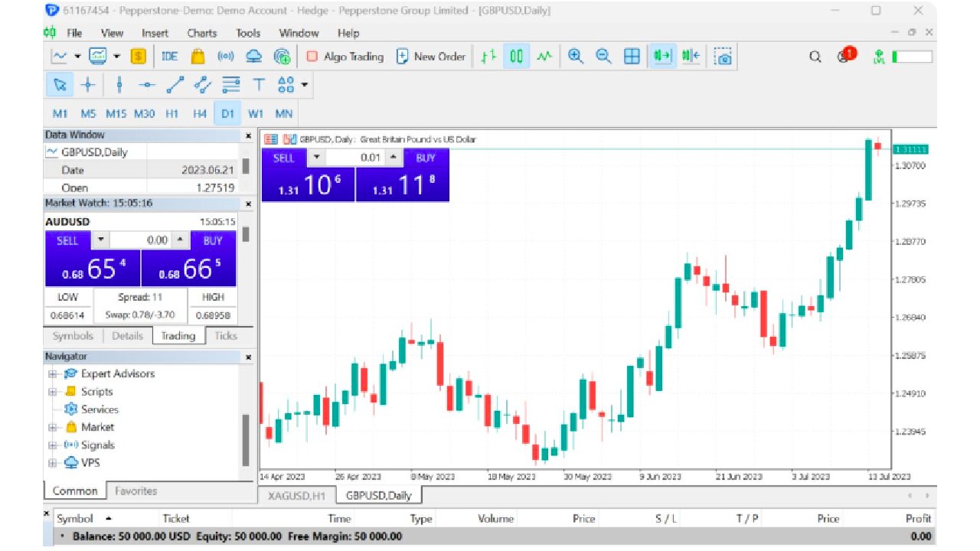The height and width of the screenshot is (551, 980).
Task: Click the New Order button
Action: click(431, 57)
